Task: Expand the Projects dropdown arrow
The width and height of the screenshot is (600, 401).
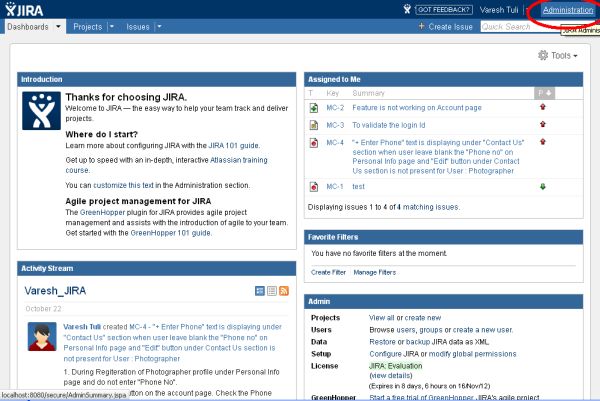Action: [112, 27]
